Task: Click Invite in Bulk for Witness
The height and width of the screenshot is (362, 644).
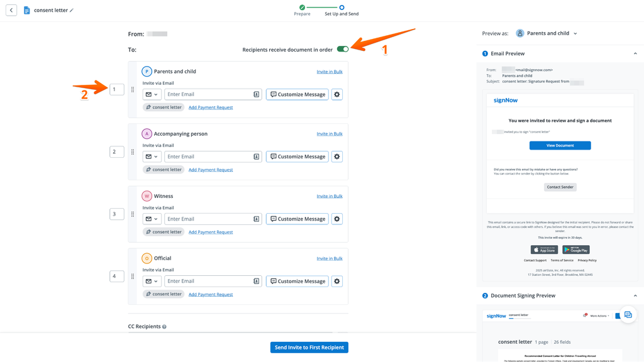Action: 330,197
